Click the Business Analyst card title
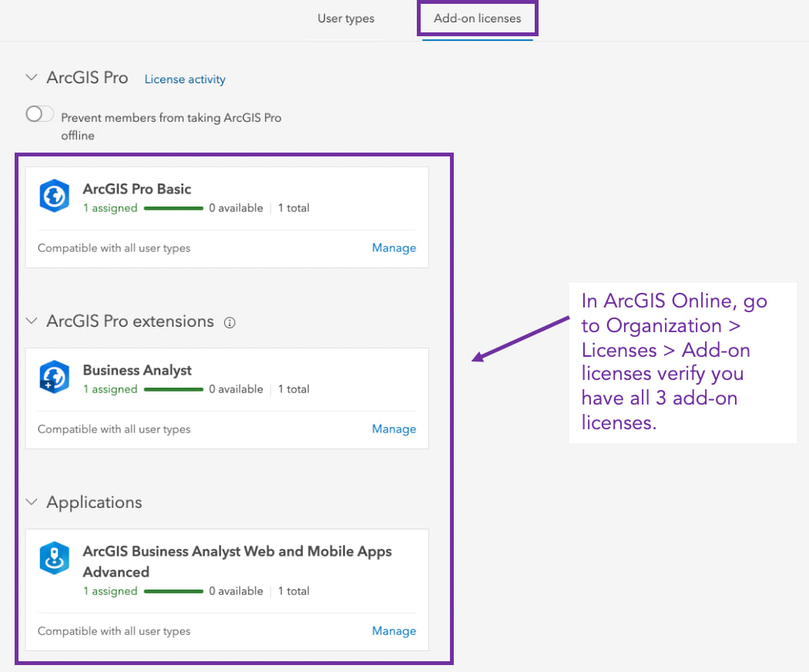The height and width of the screenshot is (672, 809). click(x=137, y=370)
